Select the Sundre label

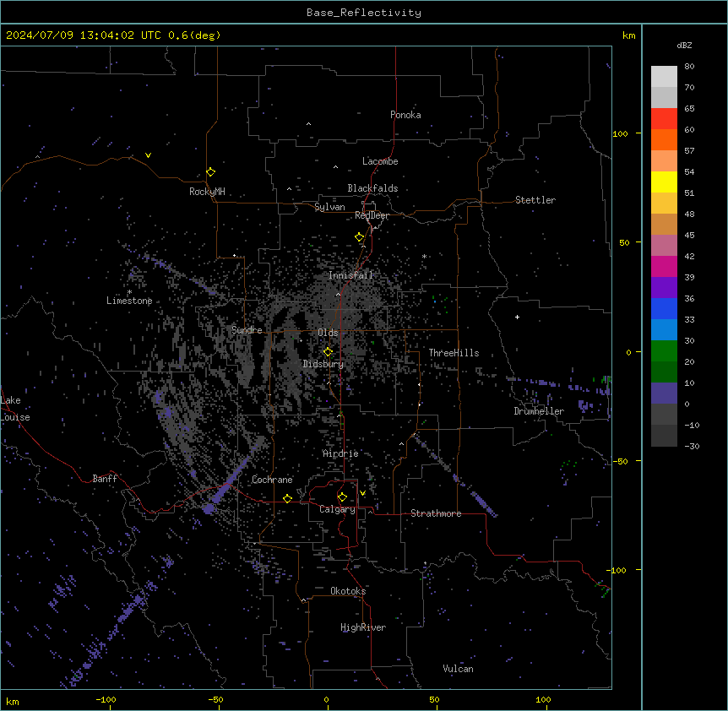tap(247, 330)
